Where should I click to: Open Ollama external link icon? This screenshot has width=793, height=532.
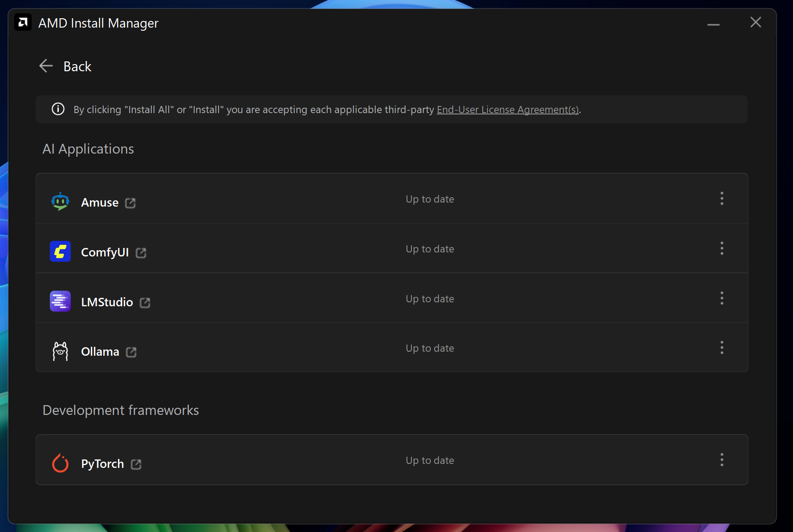[x=131, y=352]
